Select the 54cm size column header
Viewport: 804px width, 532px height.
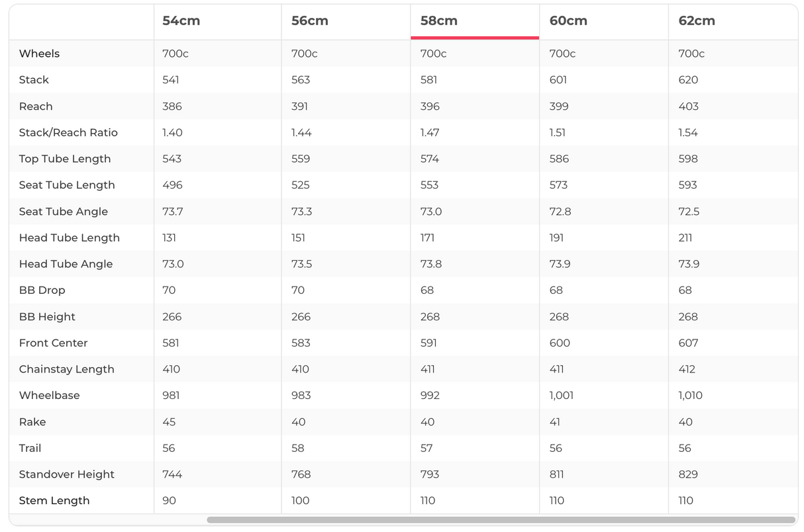tap(181, 21)
